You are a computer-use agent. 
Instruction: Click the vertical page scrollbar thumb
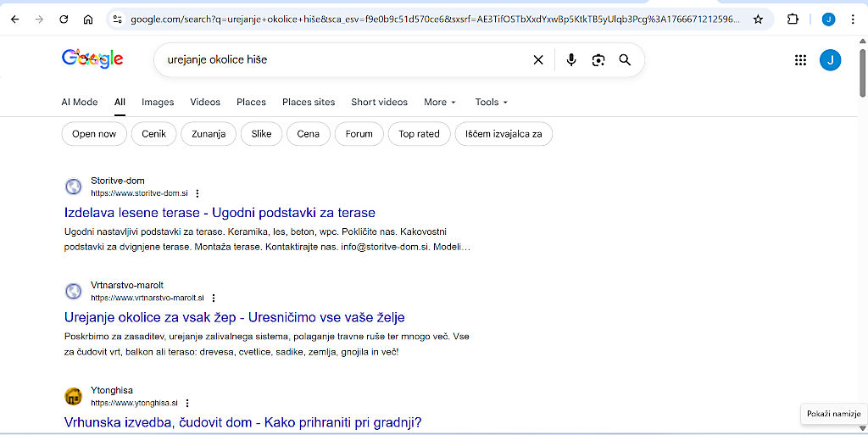coord(862,73)
